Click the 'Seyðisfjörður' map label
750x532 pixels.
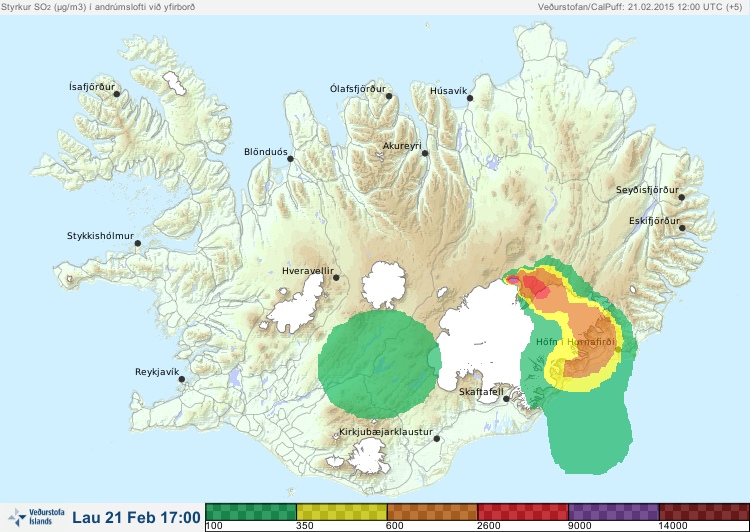(x=647, y=190)
